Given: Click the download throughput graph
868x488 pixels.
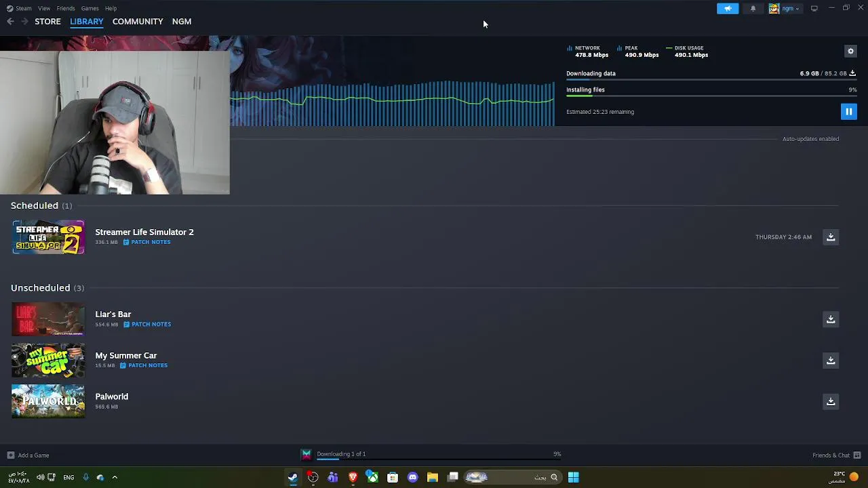Looking at the screenshot, I should click(x=392, y=103).
